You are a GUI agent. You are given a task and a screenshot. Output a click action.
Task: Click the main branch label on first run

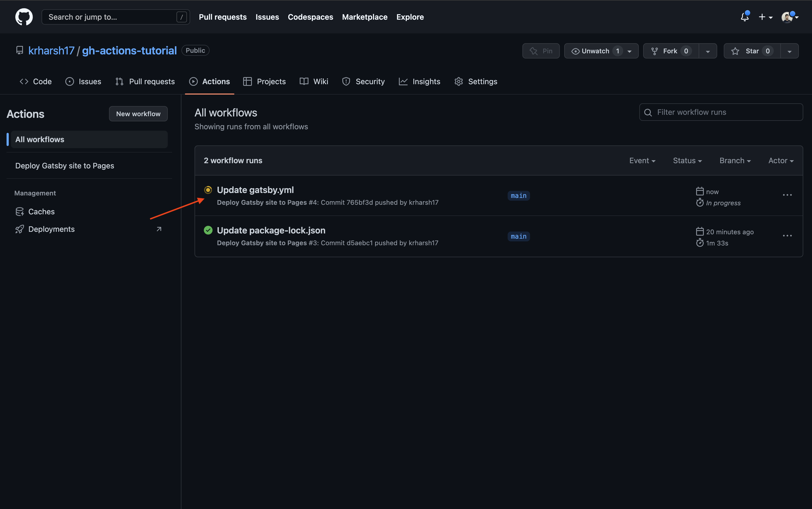518,195
